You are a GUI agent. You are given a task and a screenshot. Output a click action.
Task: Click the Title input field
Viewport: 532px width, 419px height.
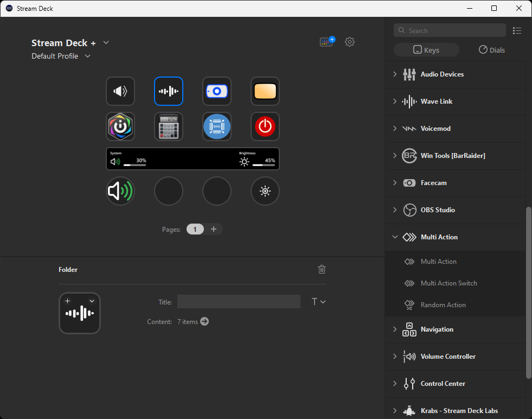pyautogui.click(x=239, y=302)
